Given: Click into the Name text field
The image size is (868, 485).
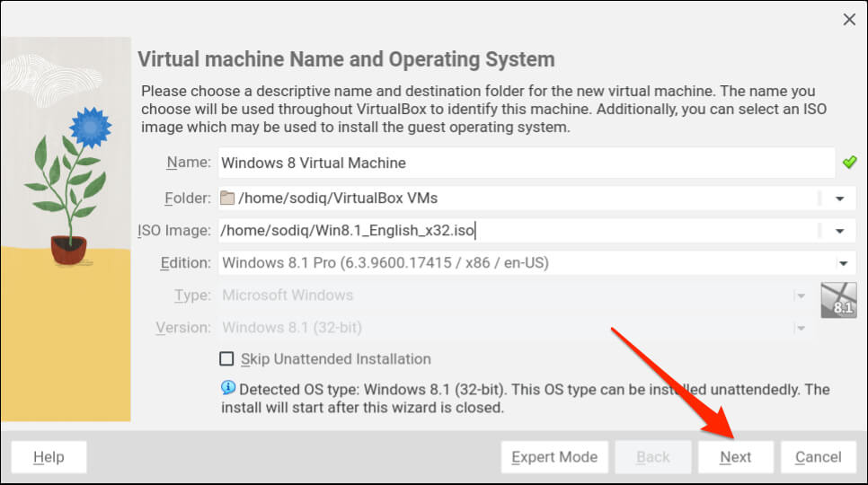Looking at the screenshot, I should (x=526, y=163).
